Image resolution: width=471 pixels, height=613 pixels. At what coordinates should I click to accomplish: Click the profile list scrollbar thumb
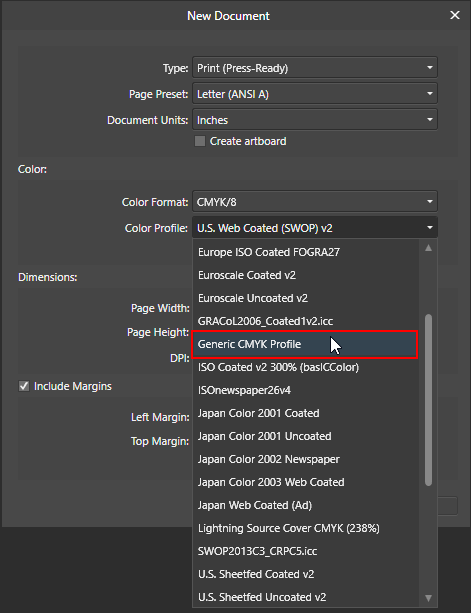point(428,400)
